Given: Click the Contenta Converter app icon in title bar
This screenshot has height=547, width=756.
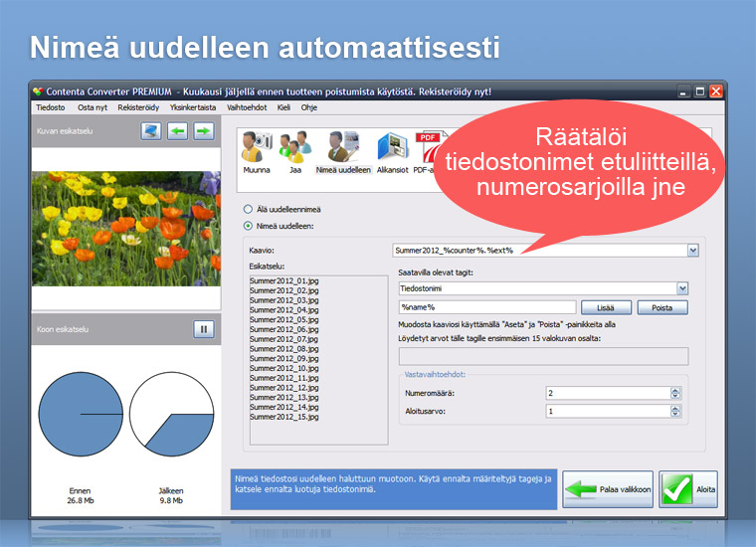Looking at the screenshot, I should click(x=38, y=91).
